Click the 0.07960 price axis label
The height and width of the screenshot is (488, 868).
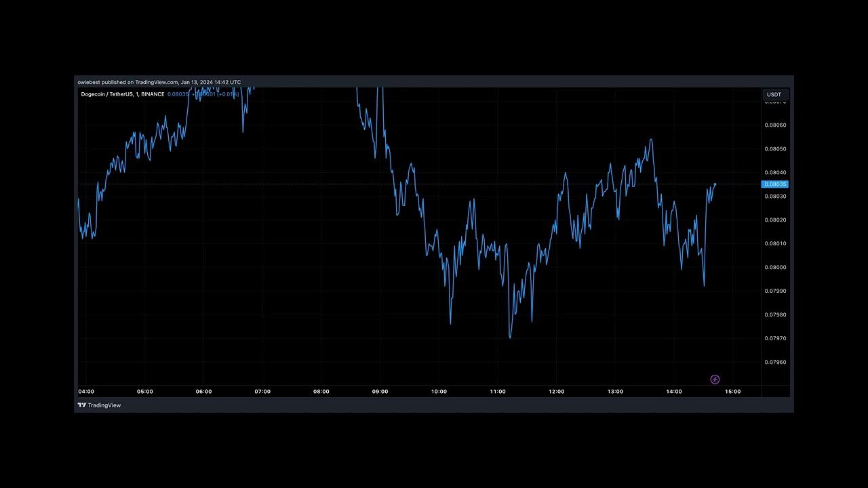pos(776,362)
